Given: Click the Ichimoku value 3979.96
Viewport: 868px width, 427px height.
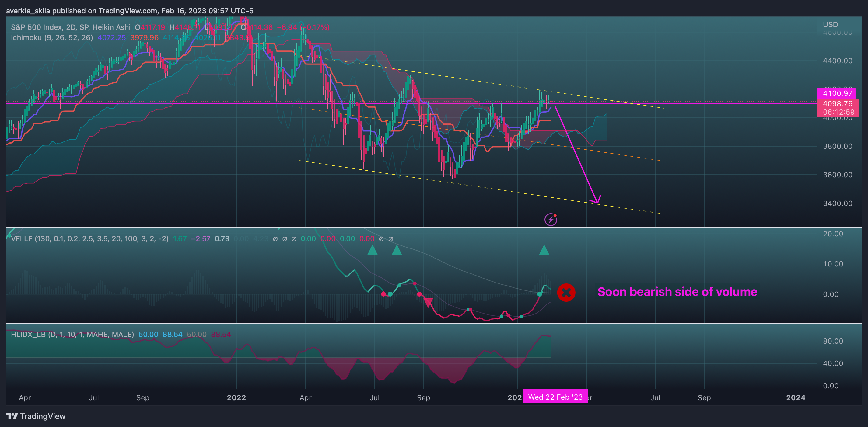Looking at the screenshot, I should click(144, 38).
